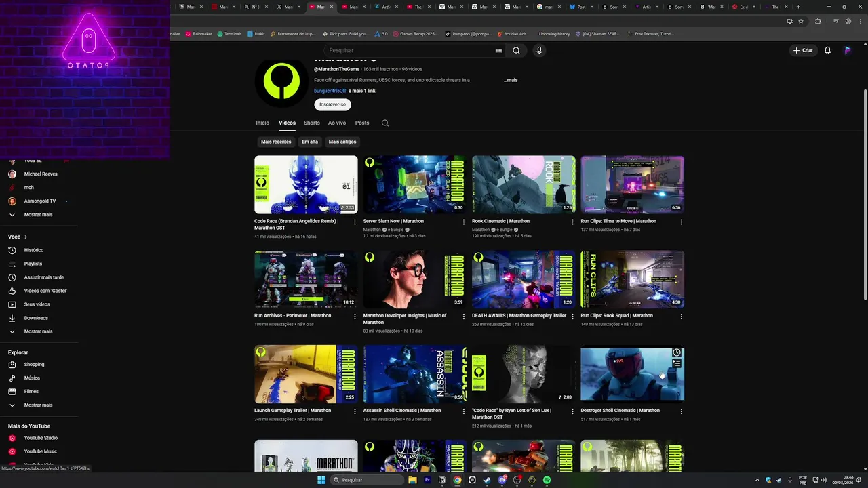The image size is (868, 488).
Task: Open options menu for Launch Gameplay Trailer
Action: tap(355, 411)
